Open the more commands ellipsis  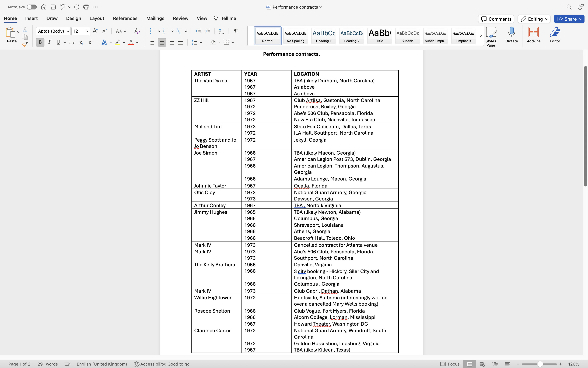[96, 7]
